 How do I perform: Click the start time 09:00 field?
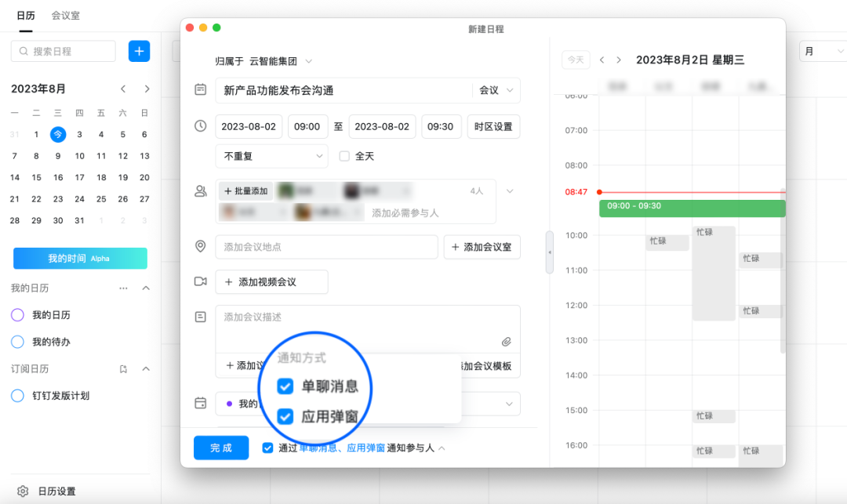tap(307, 127)
